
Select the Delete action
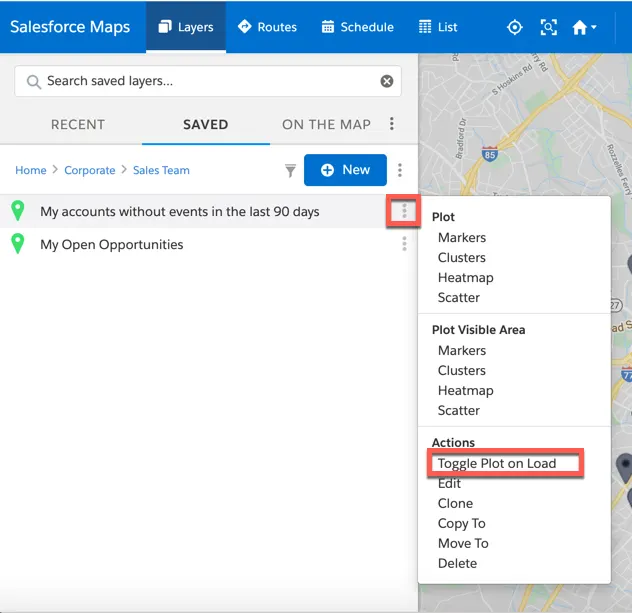457,564
